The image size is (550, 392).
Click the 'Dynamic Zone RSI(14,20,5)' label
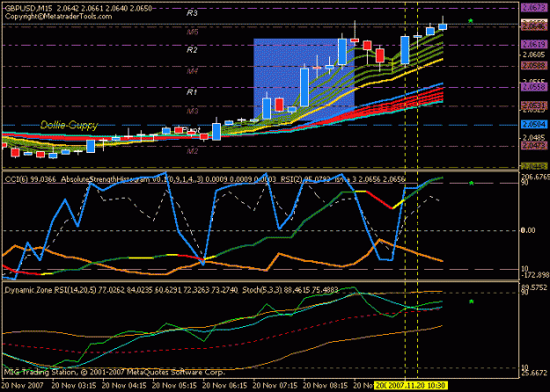click(x=50, y=290)
